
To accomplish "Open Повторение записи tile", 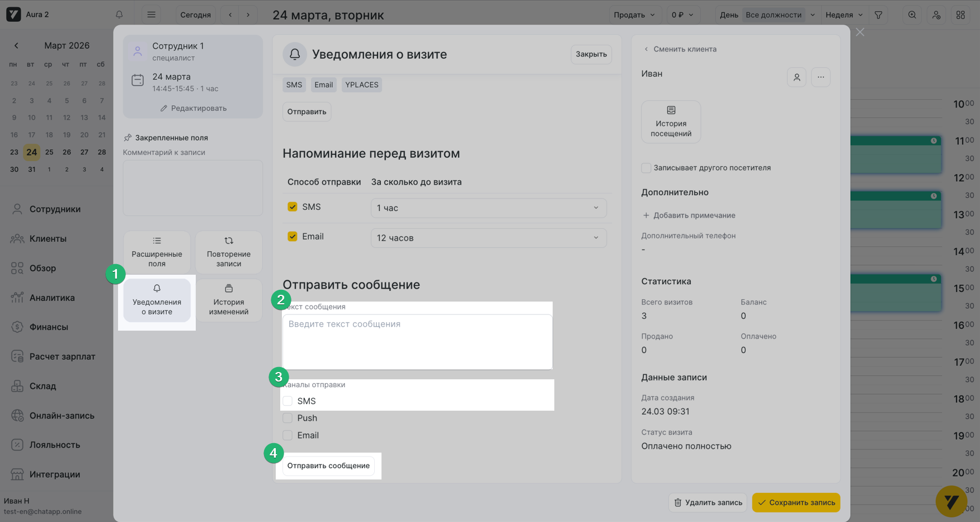I will 229,252.
